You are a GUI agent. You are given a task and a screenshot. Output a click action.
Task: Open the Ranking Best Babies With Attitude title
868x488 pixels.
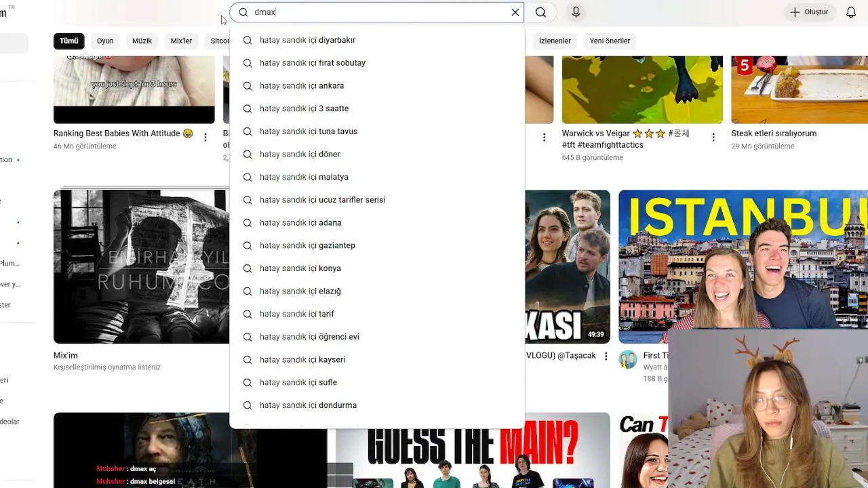coord(123,134)
